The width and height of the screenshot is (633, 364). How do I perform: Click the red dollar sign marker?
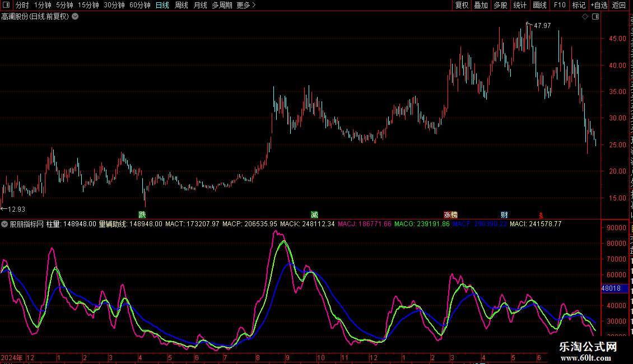[x=541, y=216]
